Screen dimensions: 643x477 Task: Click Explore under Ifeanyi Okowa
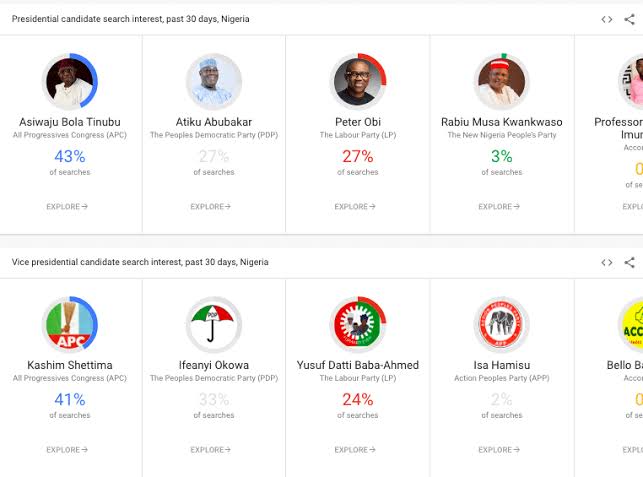coord(211,450)
